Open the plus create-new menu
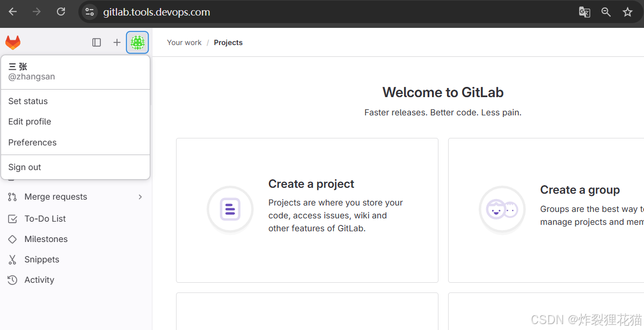 116,42
